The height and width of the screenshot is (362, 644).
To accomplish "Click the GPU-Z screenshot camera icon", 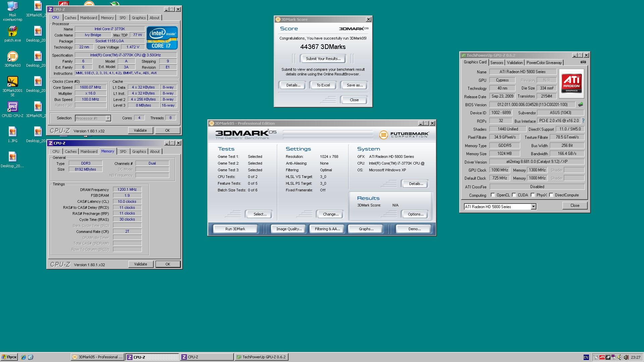I will [x=583, y=62].
